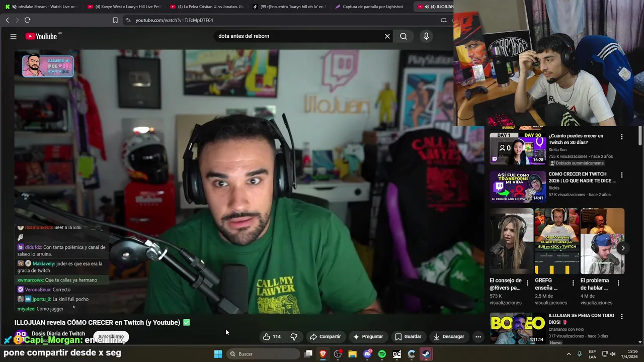The width and height of the screenshot is (644, 362).
Task: Like the video with the thumbs-up 114 button
Action: pos(272,336)
